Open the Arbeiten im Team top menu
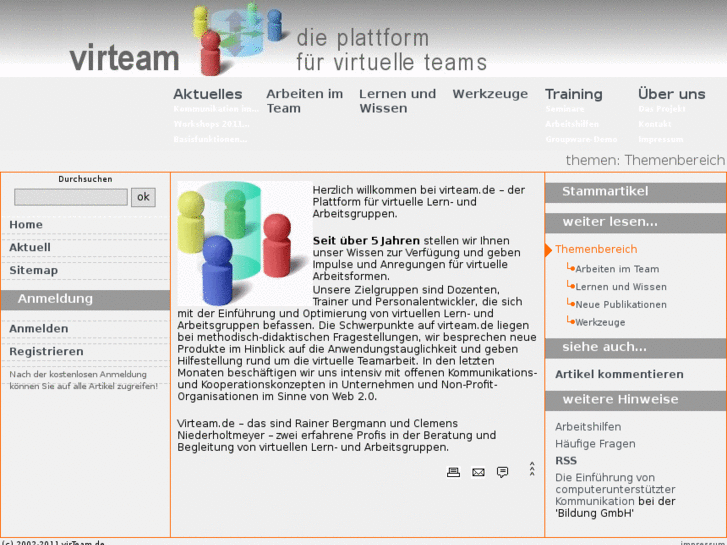The image size is (727, 545). click(x=305, y=101)
